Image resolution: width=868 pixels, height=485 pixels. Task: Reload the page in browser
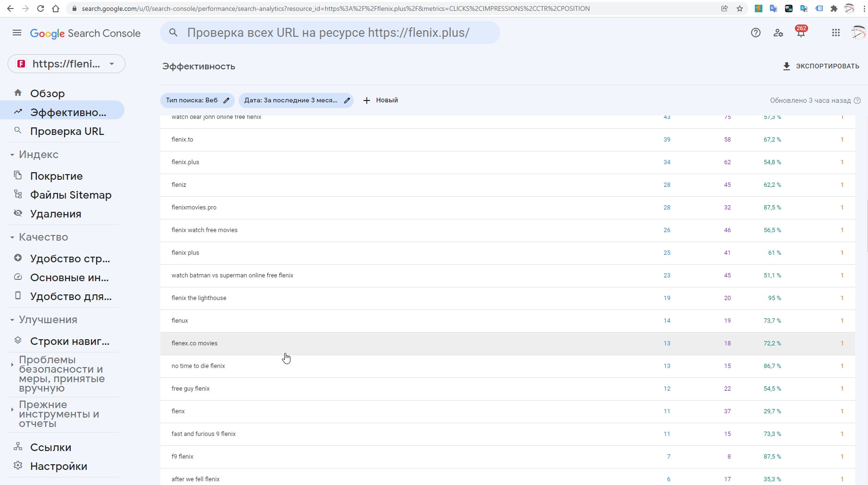point(41,8)
